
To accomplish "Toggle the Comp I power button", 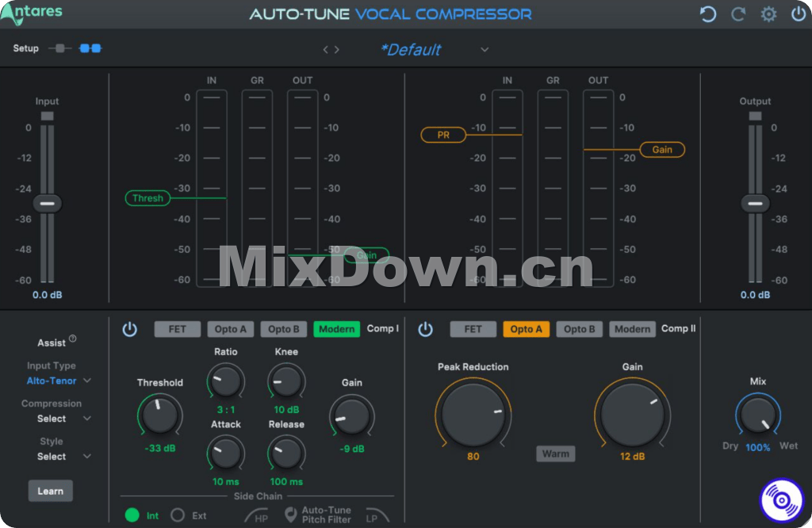I will tap(130, 329).
